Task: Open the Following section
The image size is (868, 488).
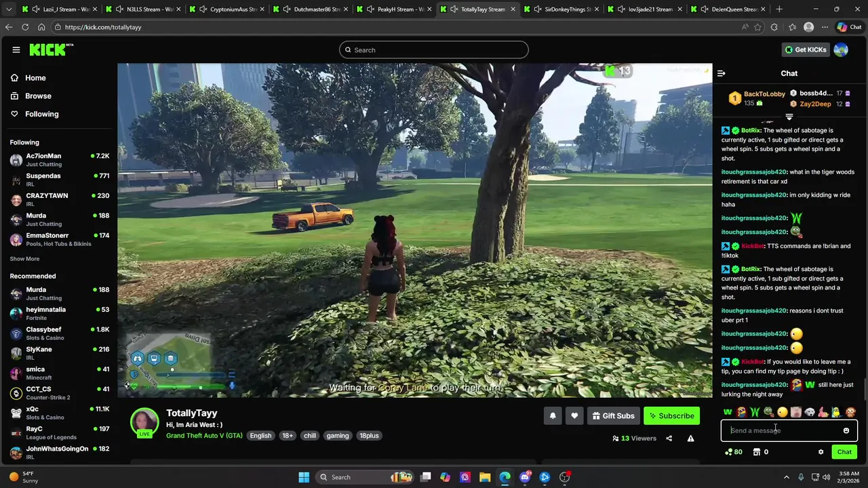Action: coord(41,114)
